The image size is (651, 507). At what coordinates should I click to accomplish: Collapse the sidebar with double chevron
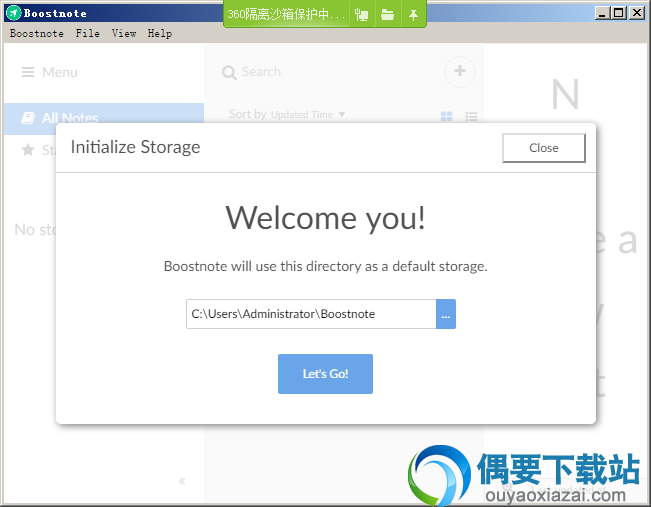click(182, 481)
